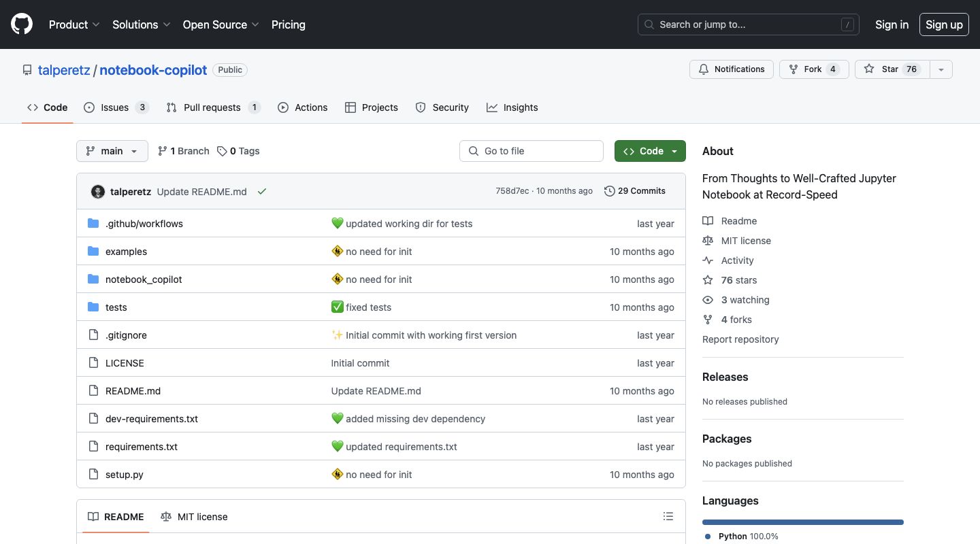The width and height of the screenshot is (980, 544).
Task: Open the green Code dropdown button
Action: click(x=650, y=151)
